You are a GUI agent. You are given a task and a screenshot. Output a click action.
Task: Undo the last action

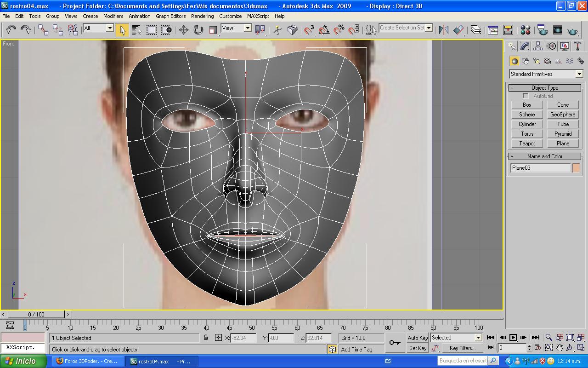[11, 30]
